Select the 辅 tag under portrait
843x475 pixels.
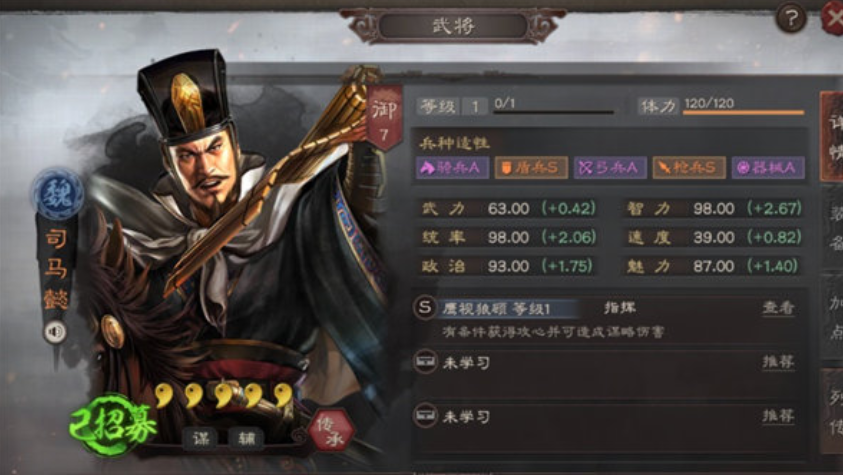click(x=247, y=439)
